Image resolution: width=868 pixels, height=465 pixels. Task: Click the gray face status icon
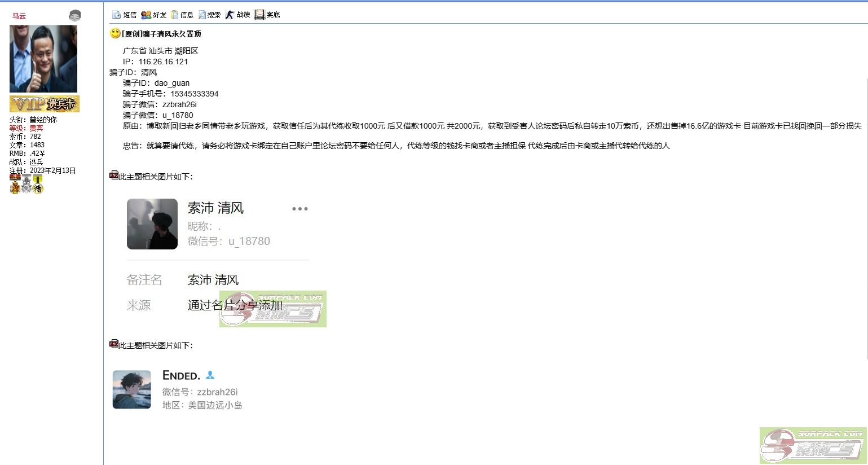(74, 16)
